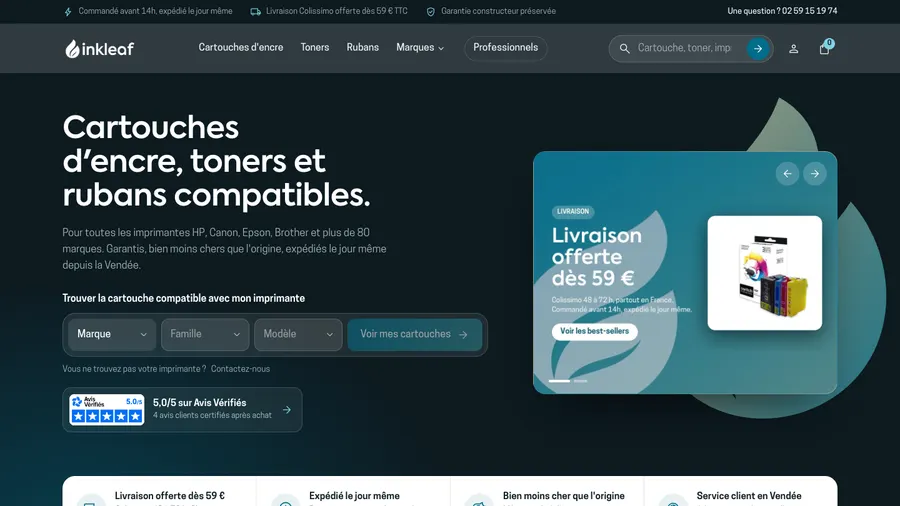900x506 pixels.
Task: Select first carousel slide indicator
Action: pyautogui.click(x=559, y=381)
